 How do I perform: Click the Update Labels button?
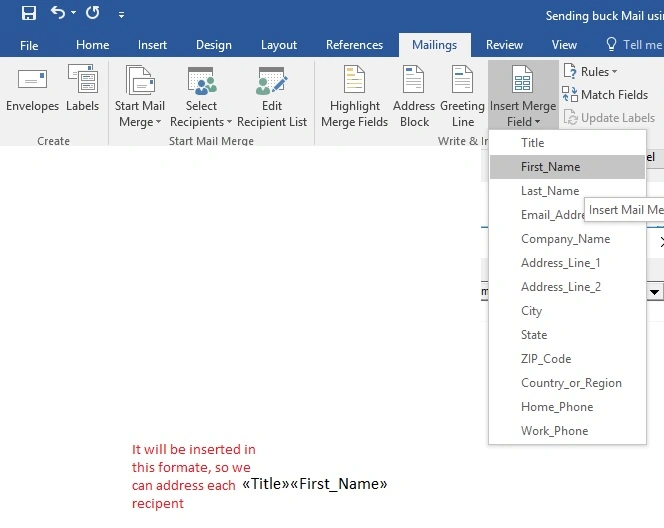tap(609, 117)
